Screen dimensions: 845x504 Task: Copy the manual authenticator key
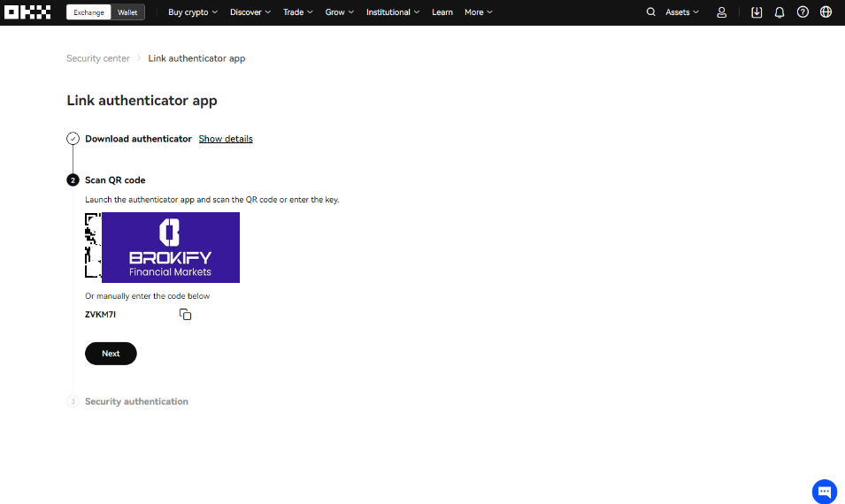pos(185,315)
